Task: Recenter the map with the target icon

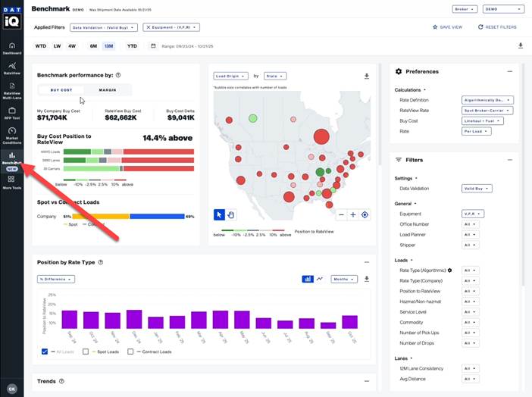Action: pos(365,214)
